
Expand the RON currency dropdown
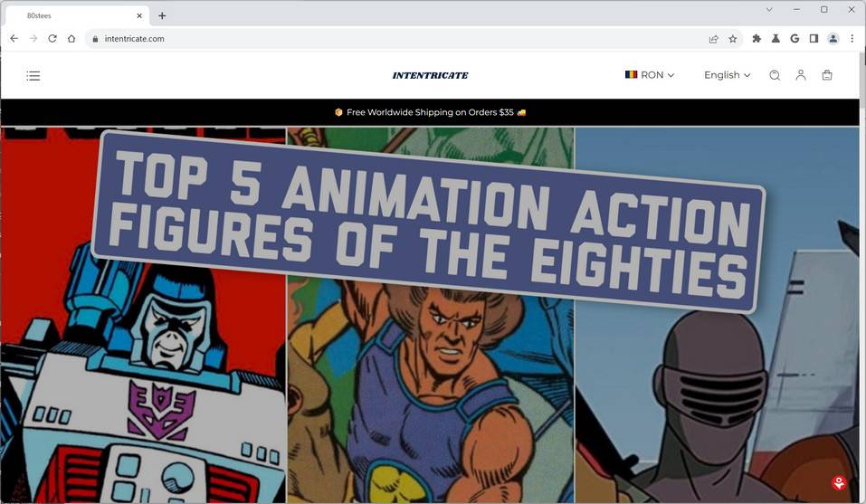(650, 75)
